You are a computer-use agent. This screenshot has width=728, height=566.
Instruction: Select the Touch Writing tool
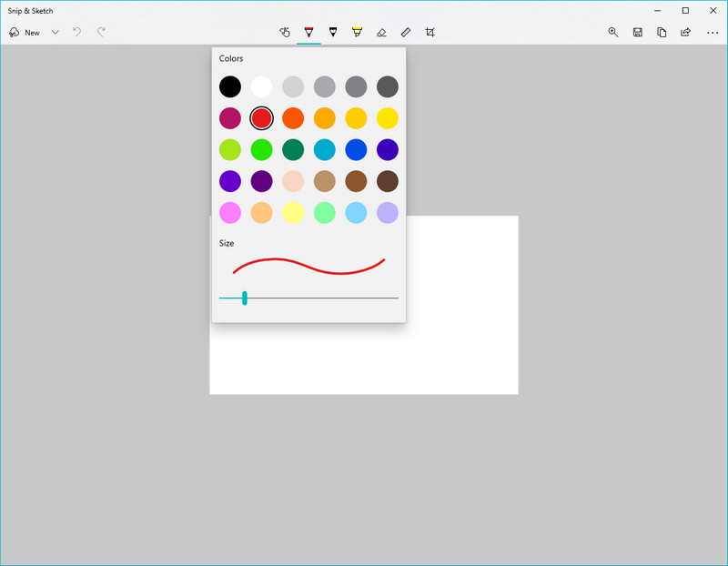coord(285,32)
